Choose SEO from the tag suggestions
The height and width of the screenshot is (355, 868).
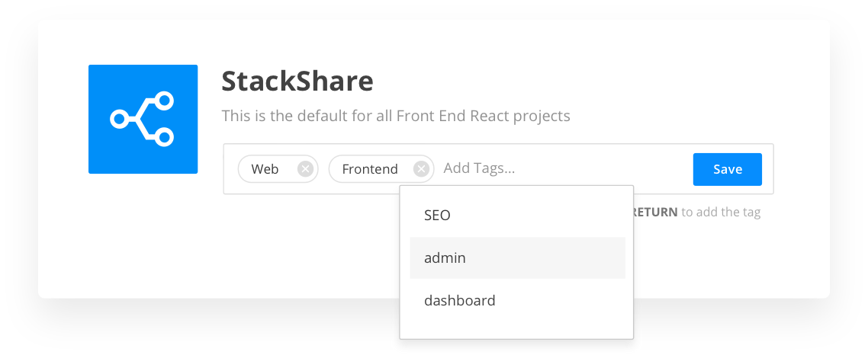[438, 216]
